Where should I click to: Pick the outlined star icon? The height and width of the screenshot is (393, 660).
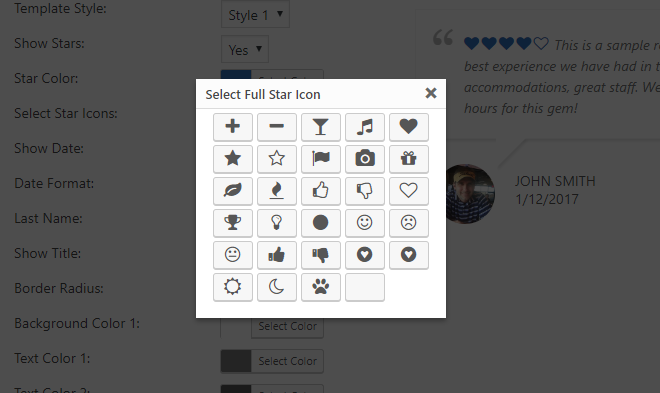point(277,159)
